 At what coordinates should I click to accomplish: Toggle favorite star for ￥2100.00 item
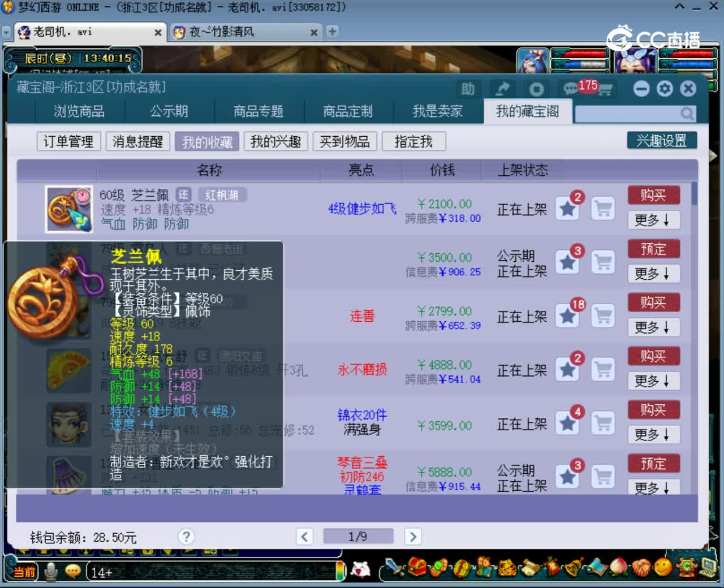pos(567,209)
